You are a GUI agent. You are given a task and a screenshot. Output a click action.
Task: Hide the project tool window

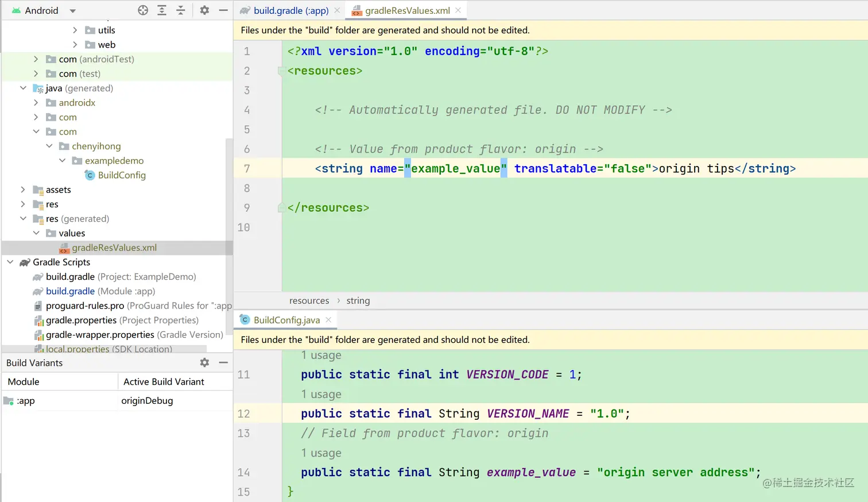tap(223, 10)
